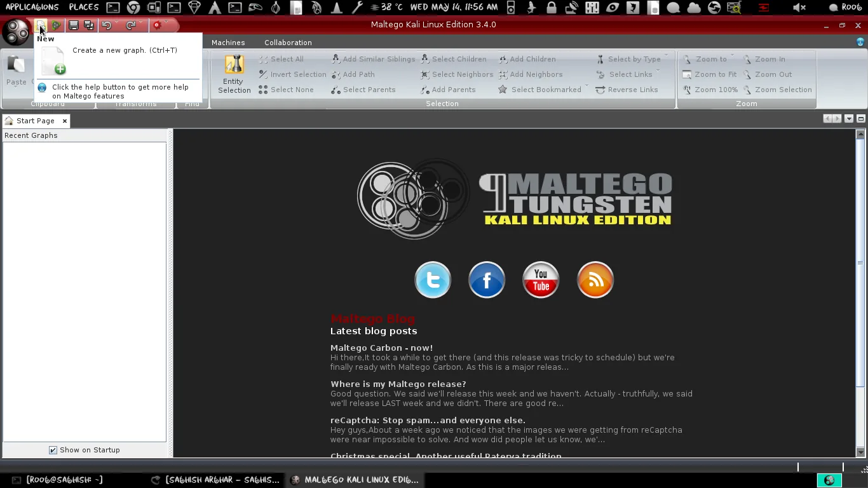868x488 pixels.
Task: Click Zoom to Fit
Action: pos(710,74)
